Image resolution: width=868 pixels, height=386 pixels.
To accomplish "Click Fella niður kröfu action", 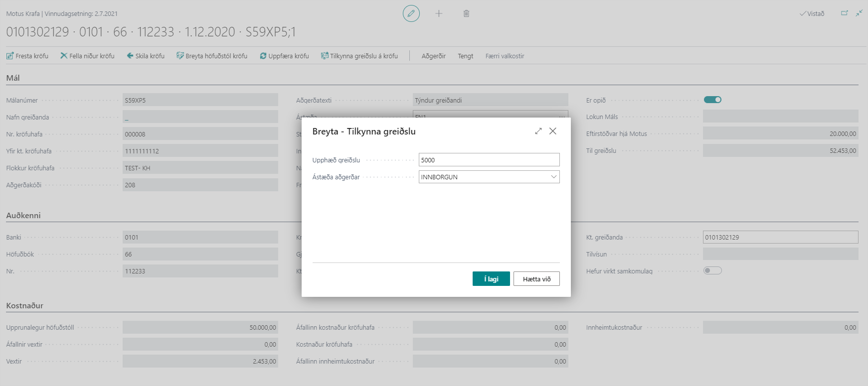I will pyautogui.click(x=87, y=56).
